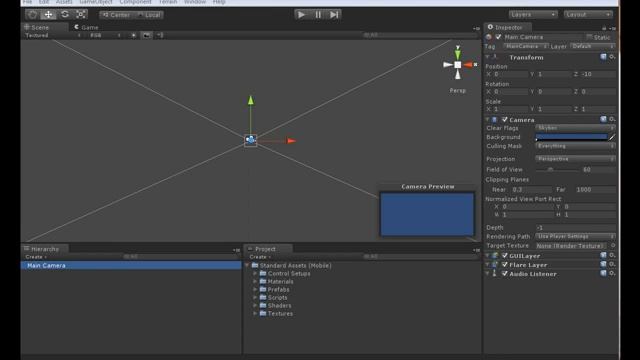Click the Far clipping plane field
The height and width of the screenshot is (360, 640).
(595, 190)
